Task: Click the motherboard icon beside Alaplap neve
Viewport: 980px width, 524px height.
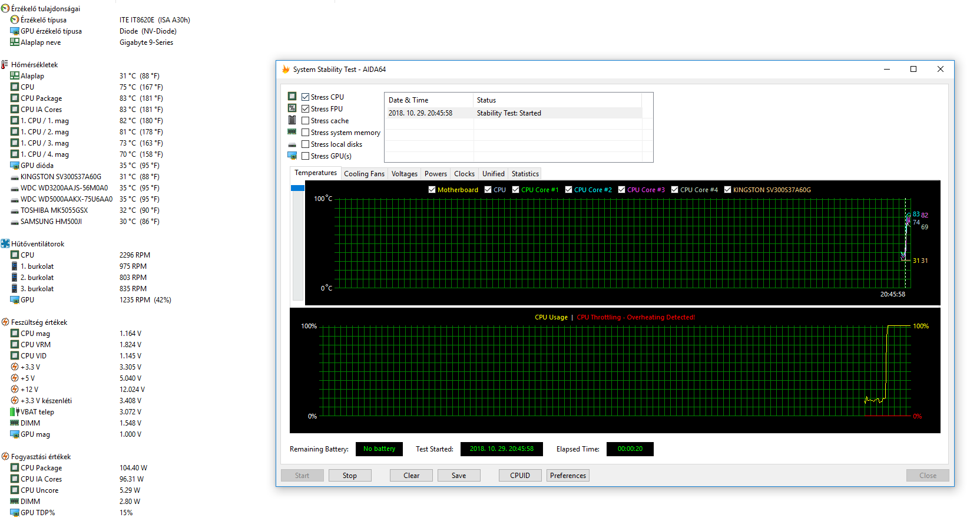Action: pyautogui.click(x=15, y=42)
